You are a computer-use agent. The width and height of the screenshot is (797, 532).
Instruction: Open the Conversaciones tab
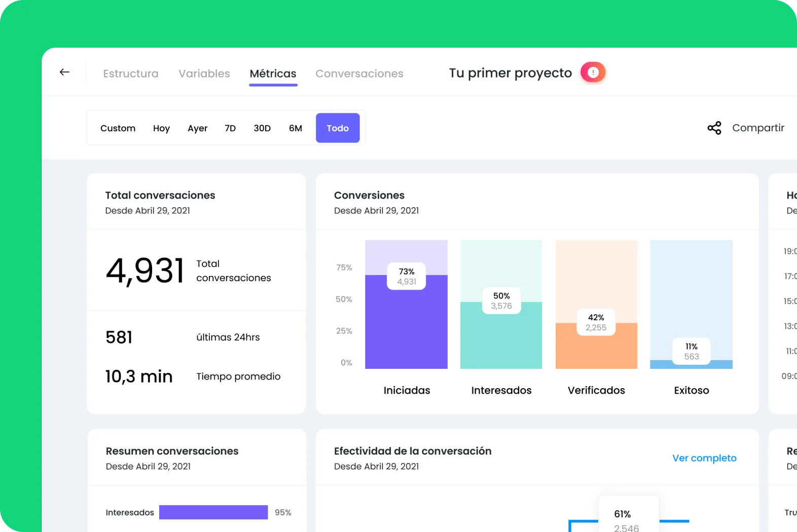point(359,73)
